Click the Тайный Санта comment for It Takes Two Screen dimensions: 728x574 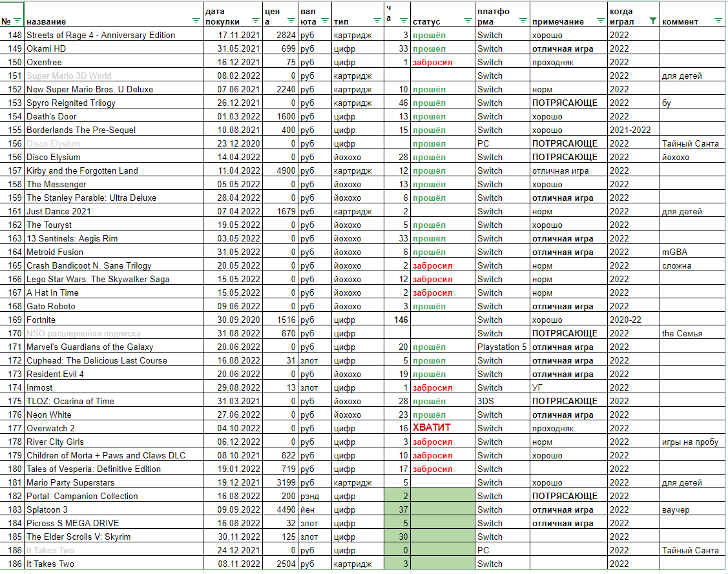click(x=692, y=550)
